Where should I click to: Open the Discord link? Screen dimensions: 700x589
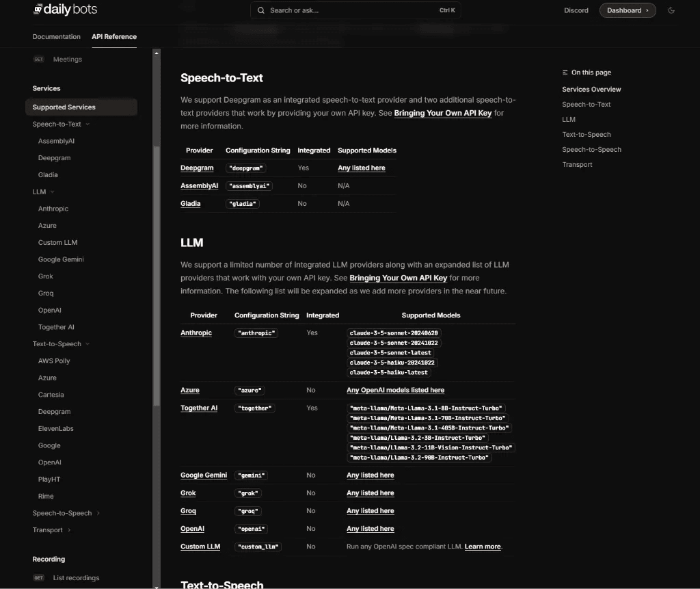tap(576, 10)
